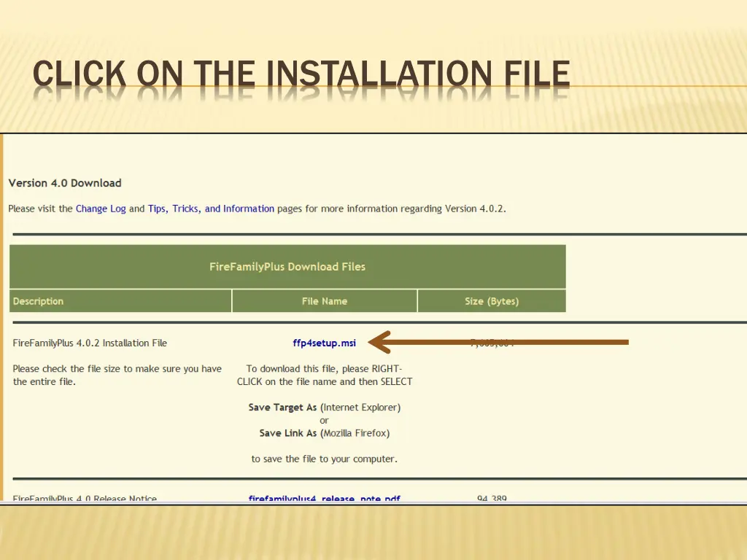Click the File Name column header
This screenshot has width=747, height=560.
tap(324, 300)
